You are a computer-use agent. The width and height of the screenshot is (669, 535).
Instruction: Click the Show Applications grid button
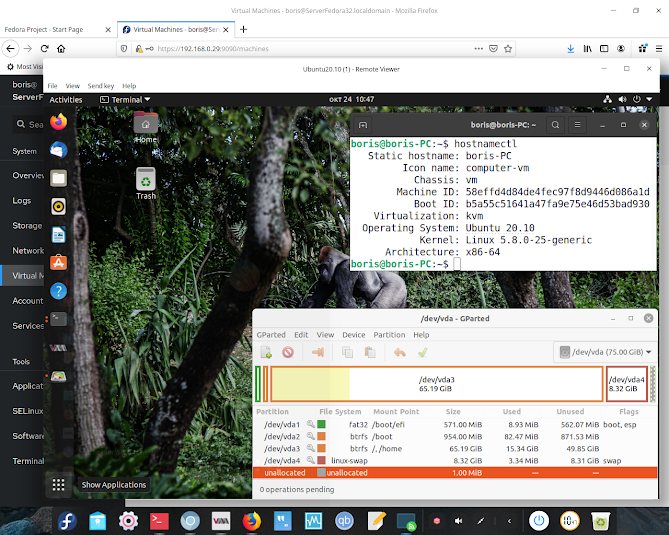(x=58, y=485)
